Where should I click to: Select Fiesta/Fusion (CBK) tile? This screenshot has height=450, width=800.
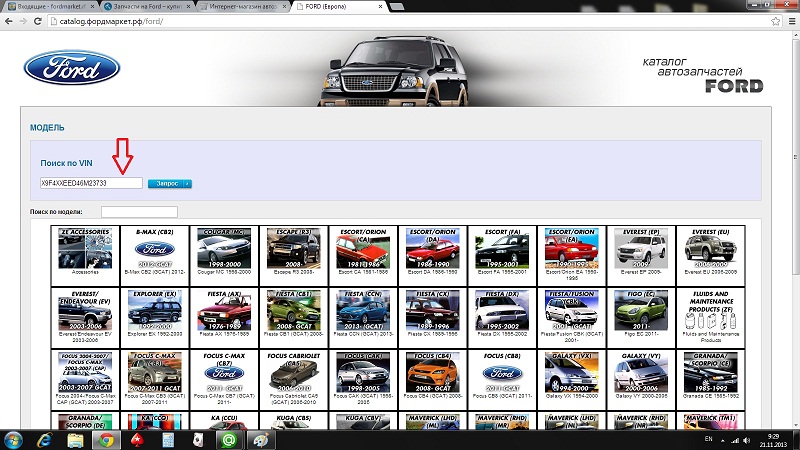click(571, 317)
